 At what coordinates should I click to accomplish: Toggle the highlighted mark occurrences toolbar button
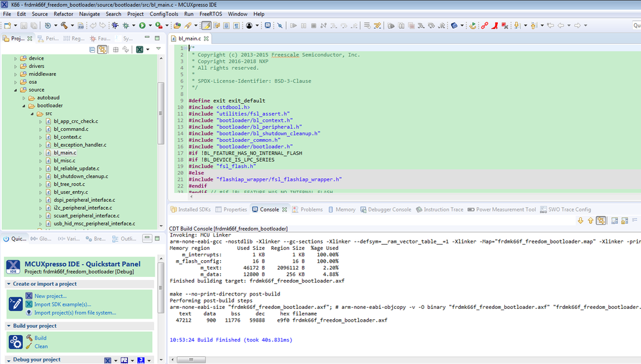(x=206, y=26)
